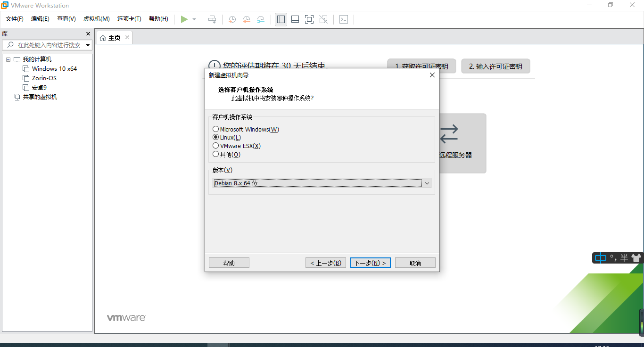Click the library search magnifier icon
The image size is (644, 347).
10,45
